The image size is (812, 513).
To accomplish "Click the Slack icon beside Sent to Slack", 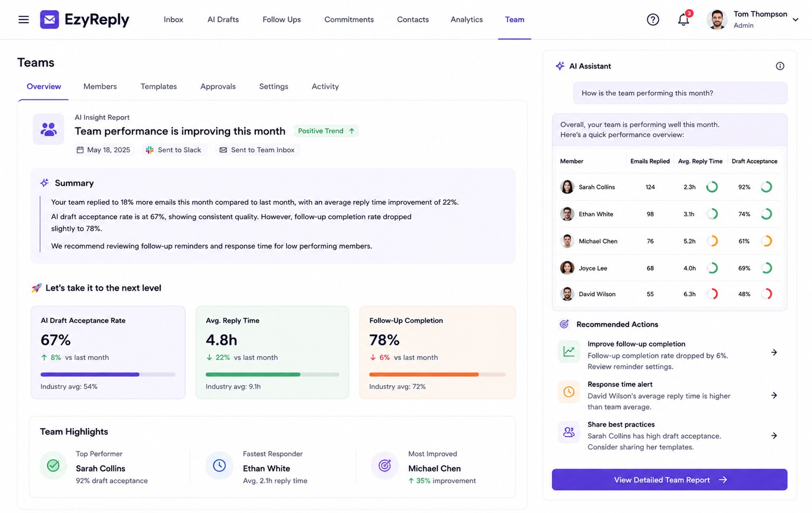I will [150, 150].
